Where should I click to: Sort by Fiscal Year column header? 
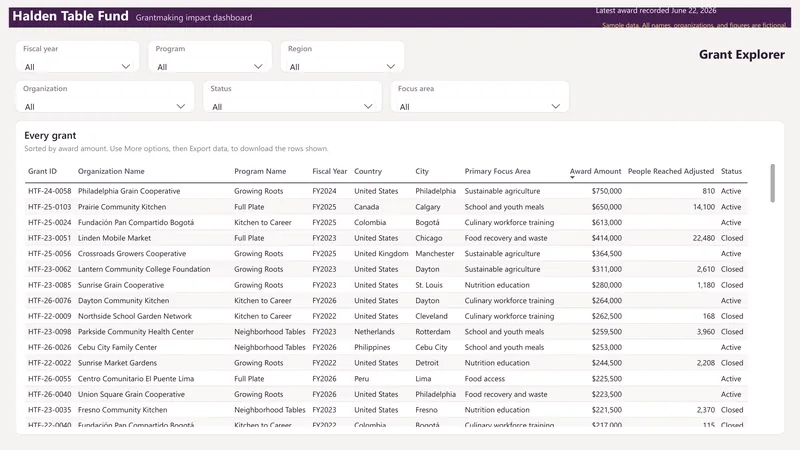point(330,171)
